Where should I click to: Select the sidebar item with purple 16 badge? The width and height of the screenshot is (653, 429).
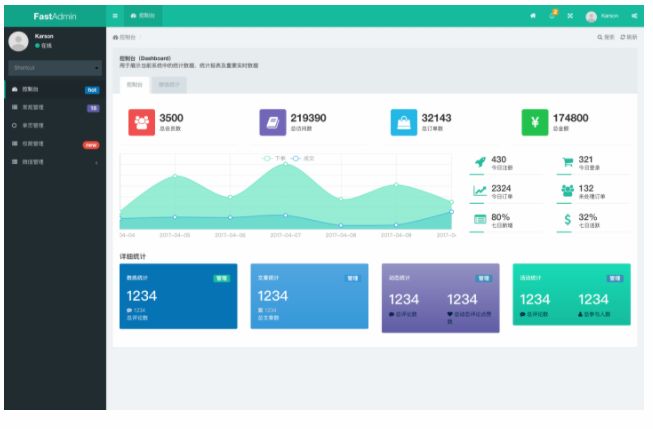(x=55, y=107)
